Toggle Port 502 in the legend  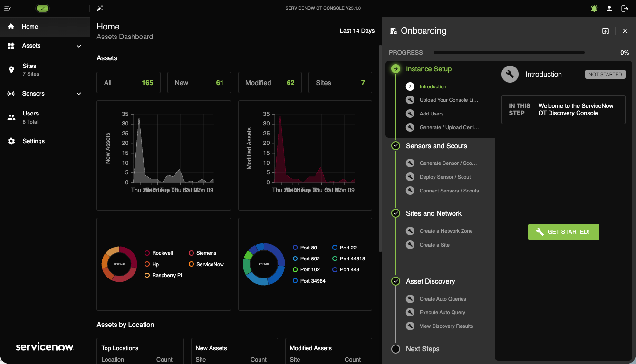[x=306, y=259]
